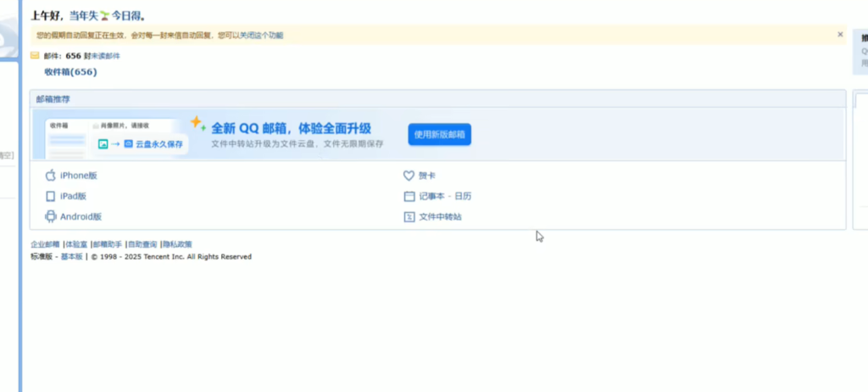
Task: Click the yellow envelope mail icon
Action: pos(35,55)
